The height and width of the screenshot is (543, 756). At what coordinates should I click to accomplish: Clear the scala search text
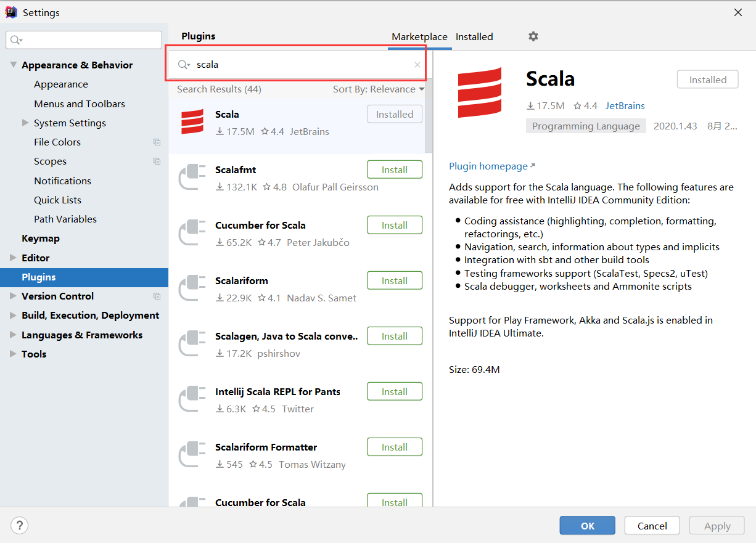(417, 65)
